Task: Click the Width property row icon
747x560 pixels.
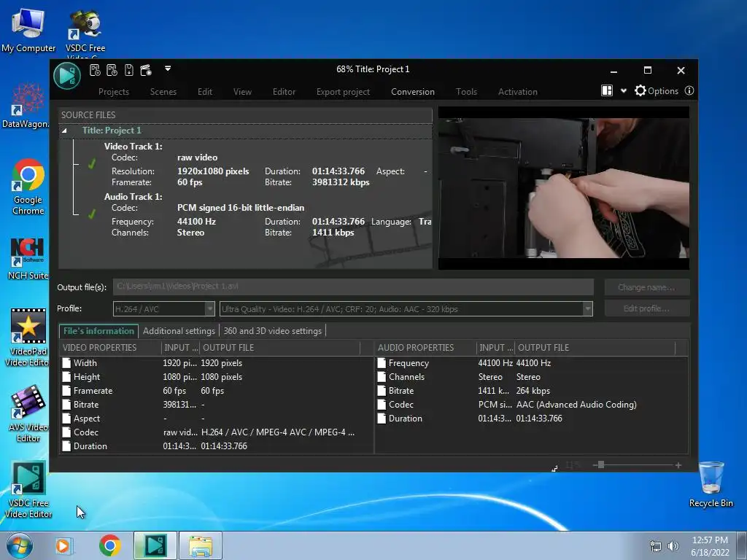Action: [66, 363]
